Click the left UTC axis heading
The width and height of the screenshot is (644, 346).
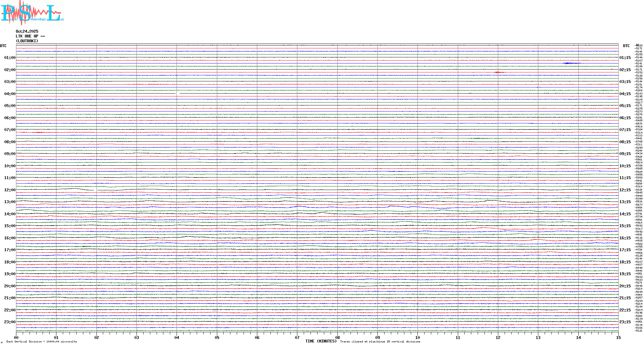pyautogui.click(x=3, y=46)
